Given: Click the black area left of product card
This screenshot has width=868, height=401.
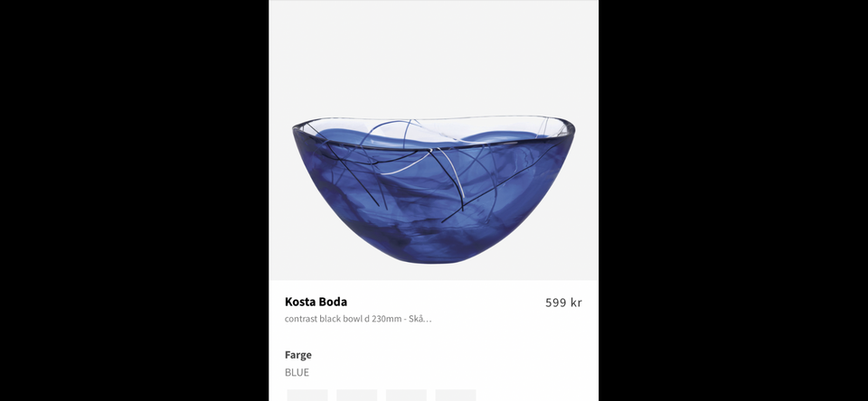Looking at the screenshot, I should point(135,200).
